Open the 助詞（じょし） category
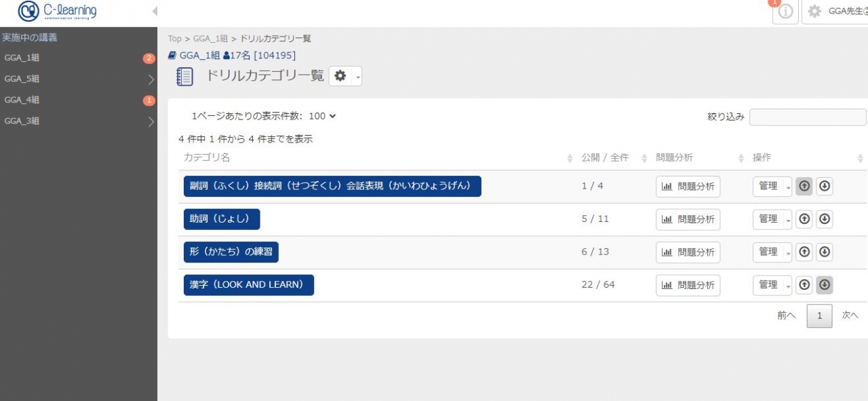The image size is (868, 401). (x=221, y=219)
